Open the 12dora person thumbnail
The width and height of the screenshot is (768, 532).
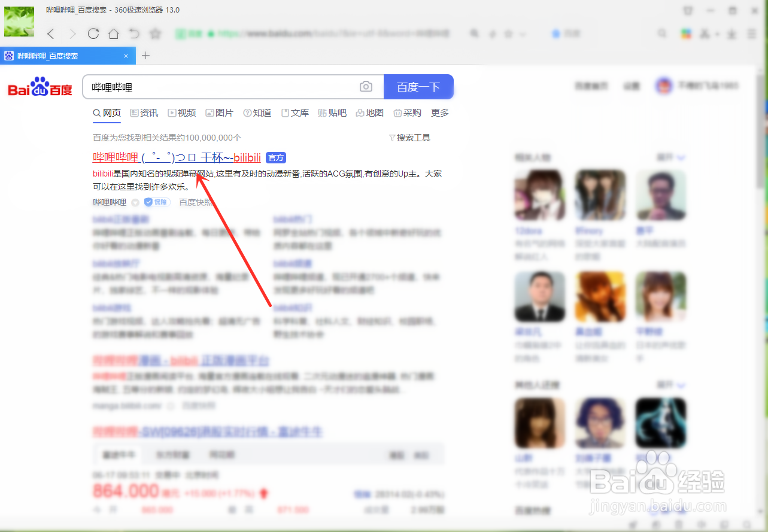[x=540, y=195]
